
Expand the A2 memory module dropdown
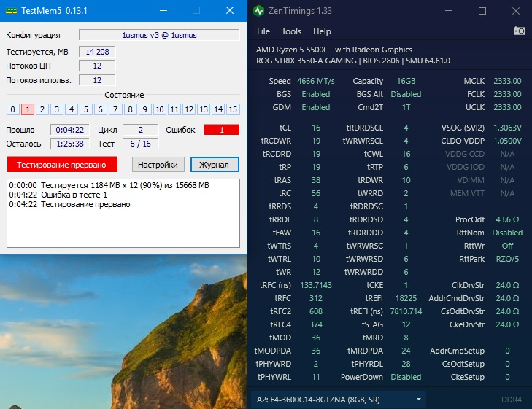pos(339,400)
